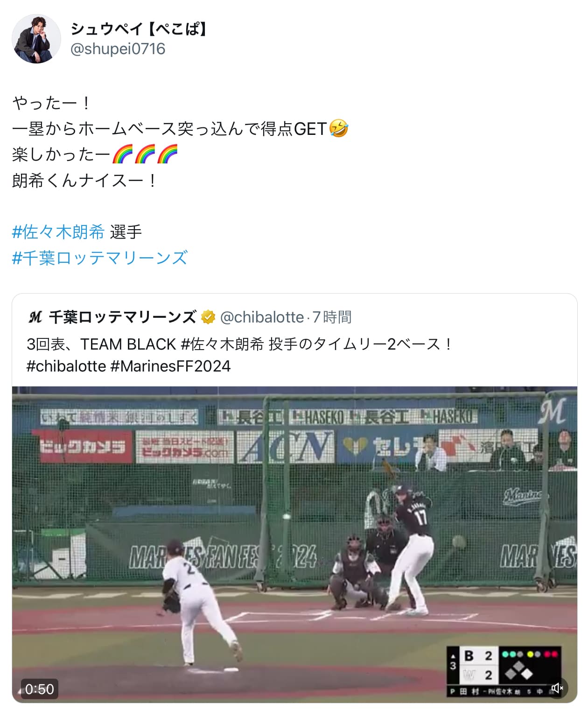Click the rolling laughing emoji after GET
Screen dimensions: 588x709
tap(339, 128)
